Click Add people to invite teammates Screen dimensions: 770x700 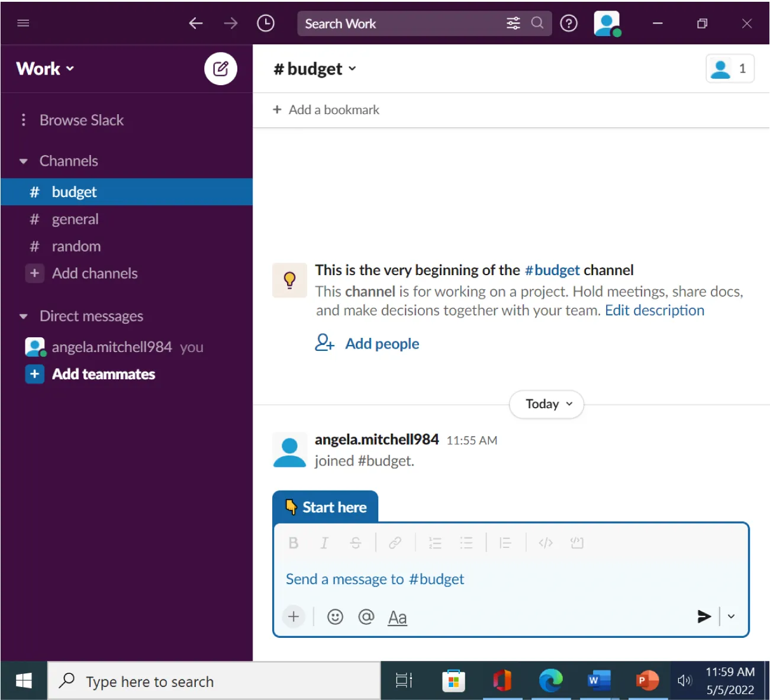click(382, 343)
